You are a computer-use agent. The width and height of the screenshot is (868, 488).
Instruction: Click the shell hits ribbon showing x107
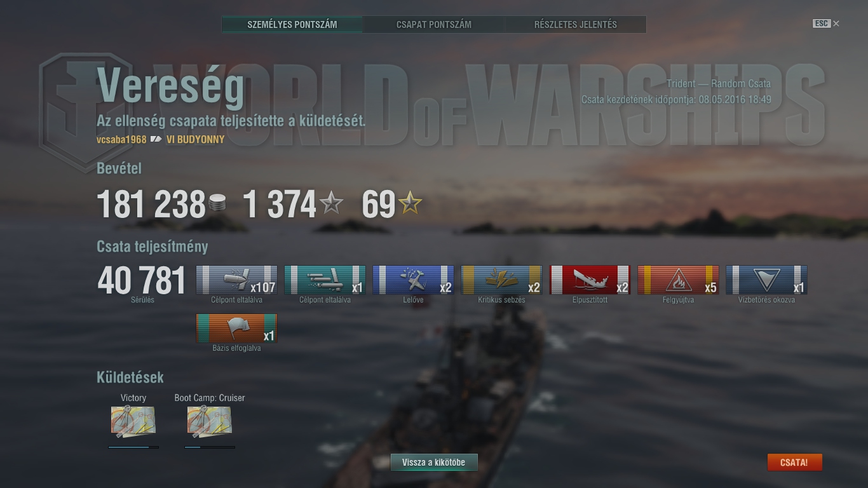[236, 280]
